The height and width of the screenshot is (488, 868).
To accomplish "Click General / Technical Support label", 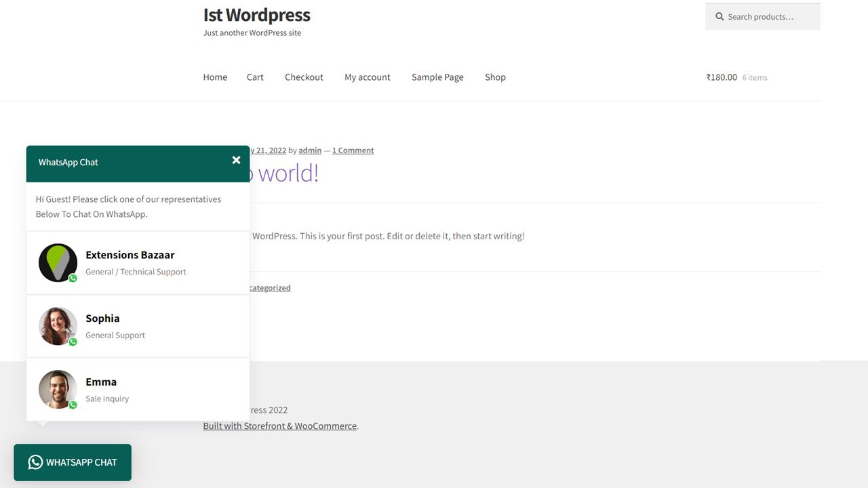I will pos(136,272).
